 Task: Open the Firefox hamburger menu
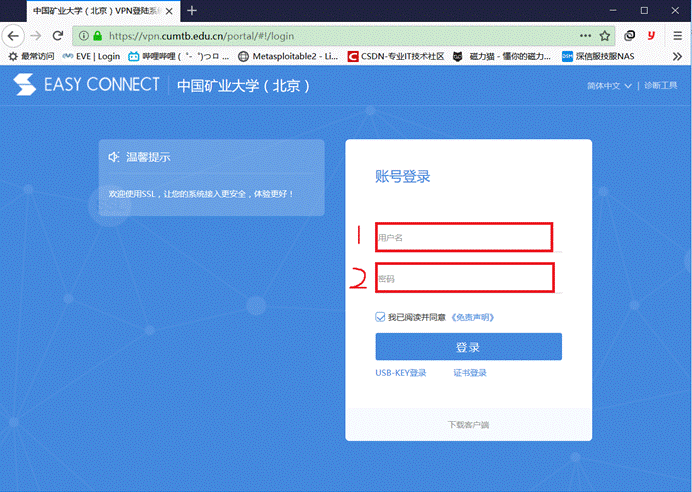pos(677,35)
